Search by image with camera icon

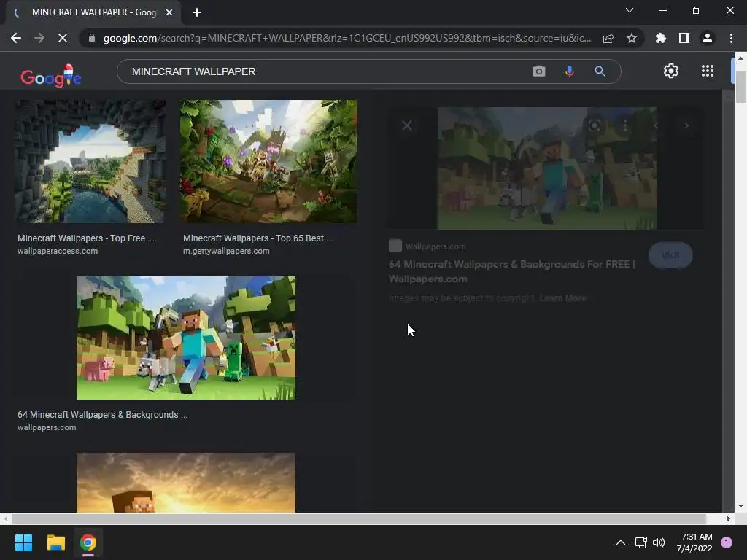(x=539, y=71)
